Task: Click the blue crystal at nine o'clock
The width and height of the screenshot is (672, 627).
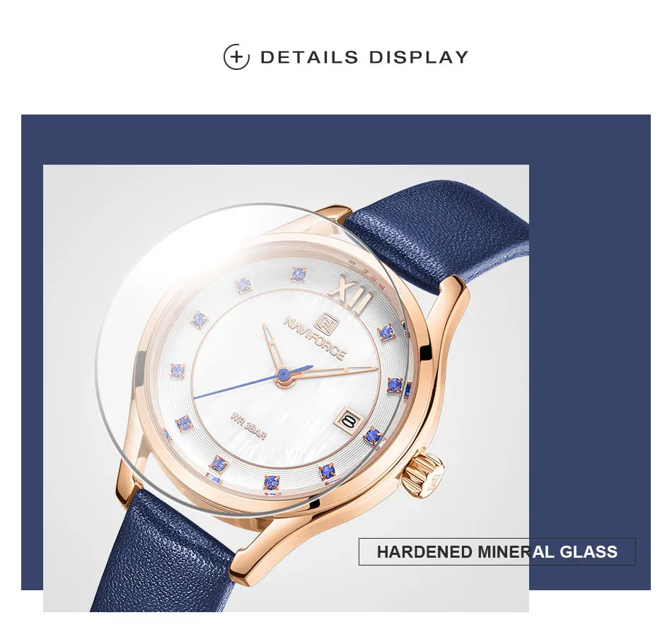Action: coord(178,370)
